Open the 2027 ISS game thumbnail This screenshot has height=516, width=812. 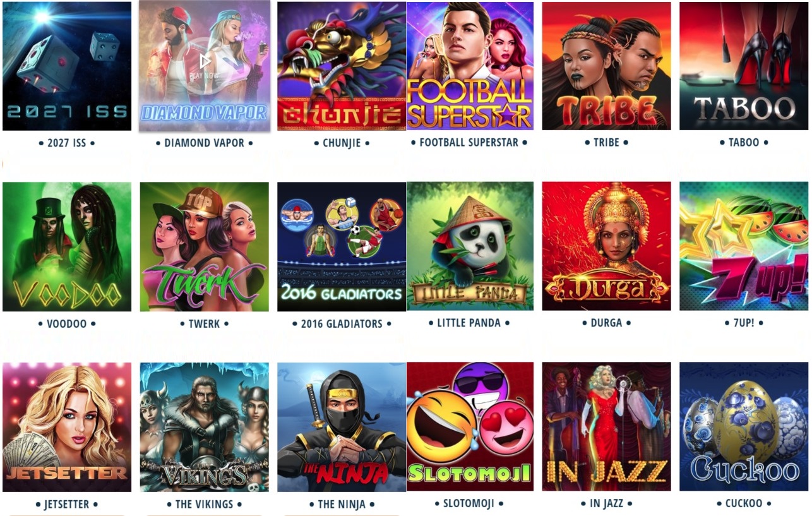pos(67,66)
